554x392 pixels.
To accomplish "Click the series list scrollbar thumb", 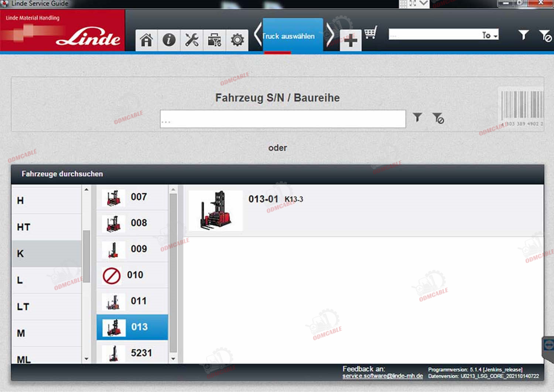I will coord(173,273).
